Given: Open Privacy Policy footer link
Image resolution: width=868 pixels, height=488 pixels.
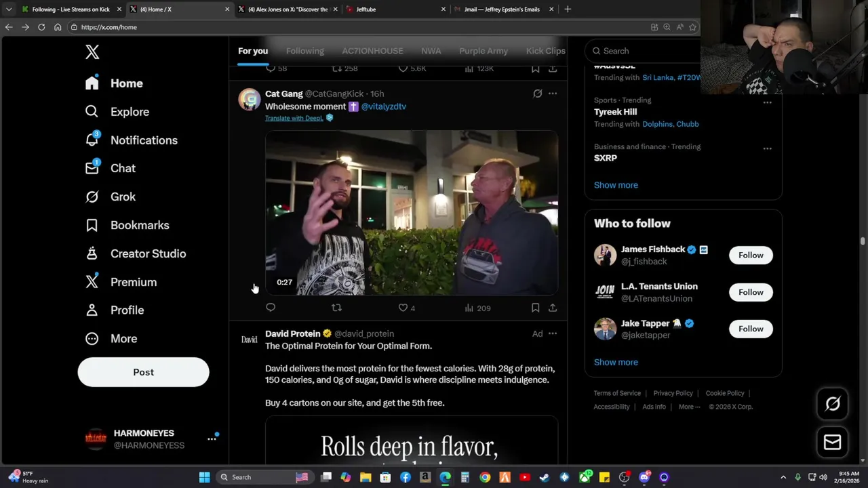Looking at the screenshot, I should (x=673, y=393).
